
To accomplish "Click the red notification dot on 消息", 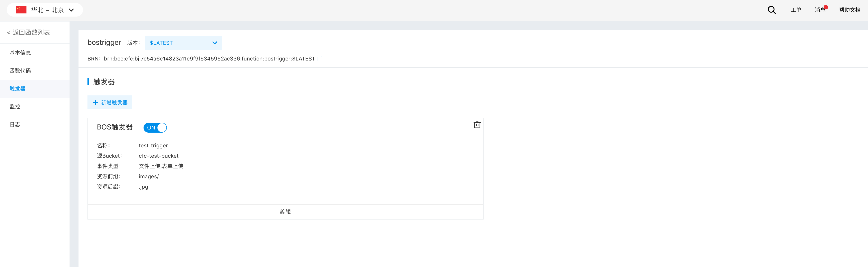I will pyautogui.click(x=826, y=7).
